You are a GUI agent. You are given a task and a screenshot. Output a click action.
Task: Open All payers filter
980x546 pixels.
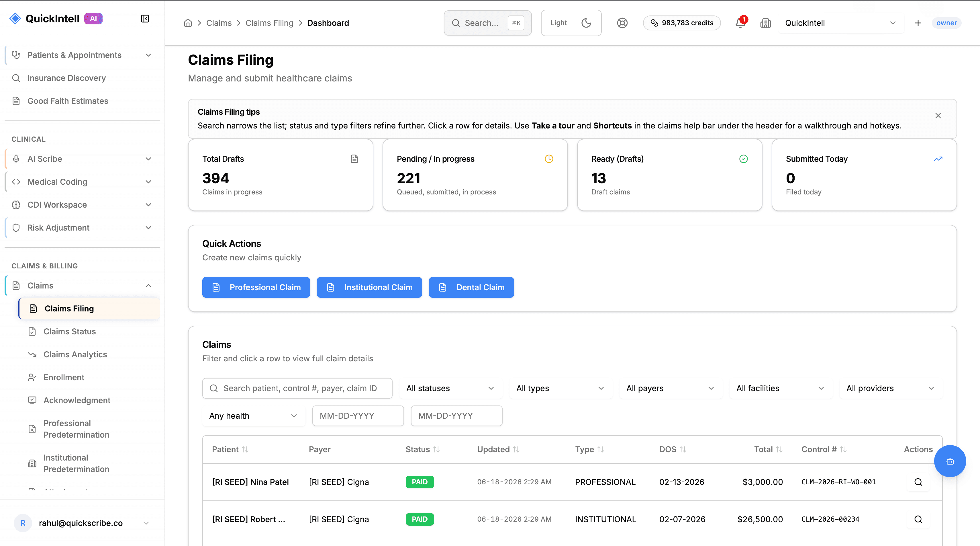pos(671,388)
